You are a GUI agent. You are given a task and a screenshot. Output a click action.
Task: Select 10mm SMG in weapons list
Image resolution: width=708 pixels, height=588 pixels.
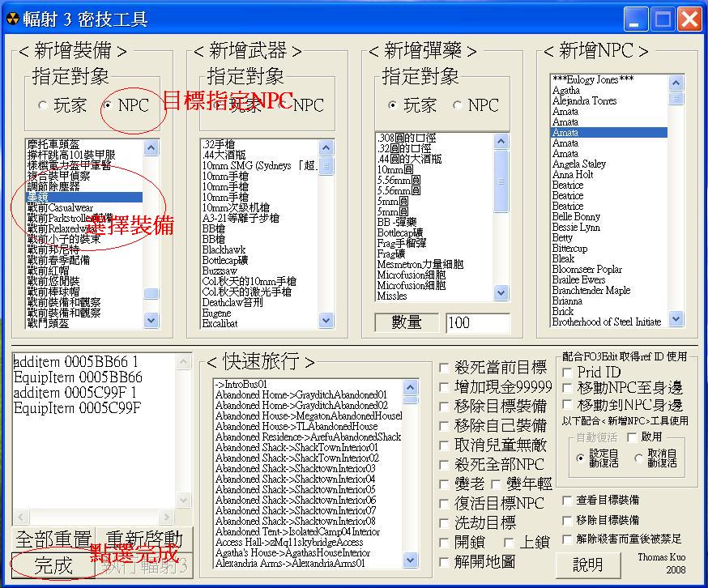[259, 165]
